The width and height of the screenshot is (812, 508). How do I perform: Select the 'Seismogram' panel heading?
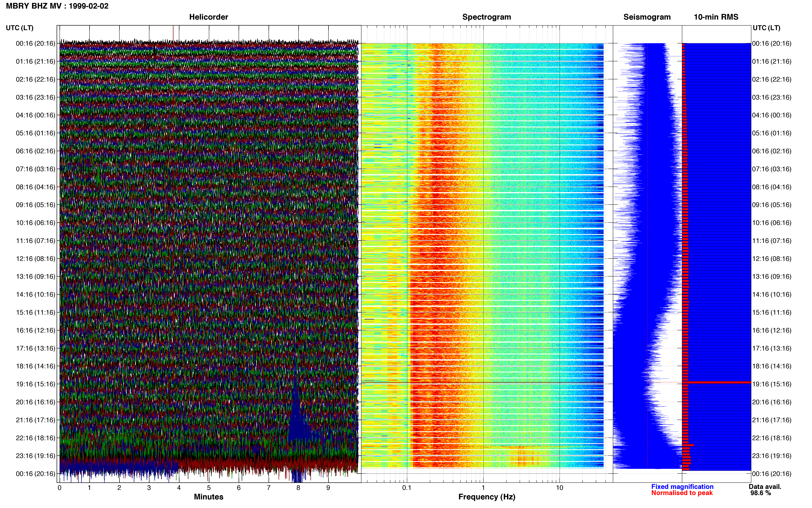coord(647,17)
